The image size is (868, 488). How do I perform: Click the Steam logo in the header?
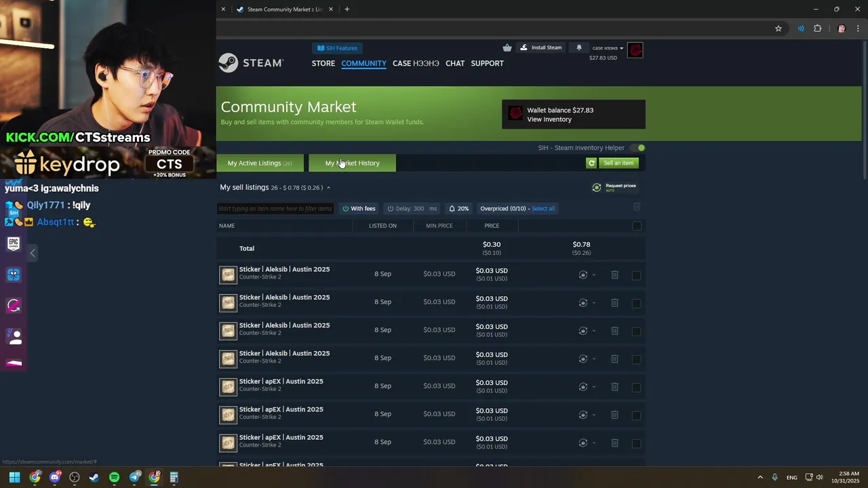tap(250, 62)
